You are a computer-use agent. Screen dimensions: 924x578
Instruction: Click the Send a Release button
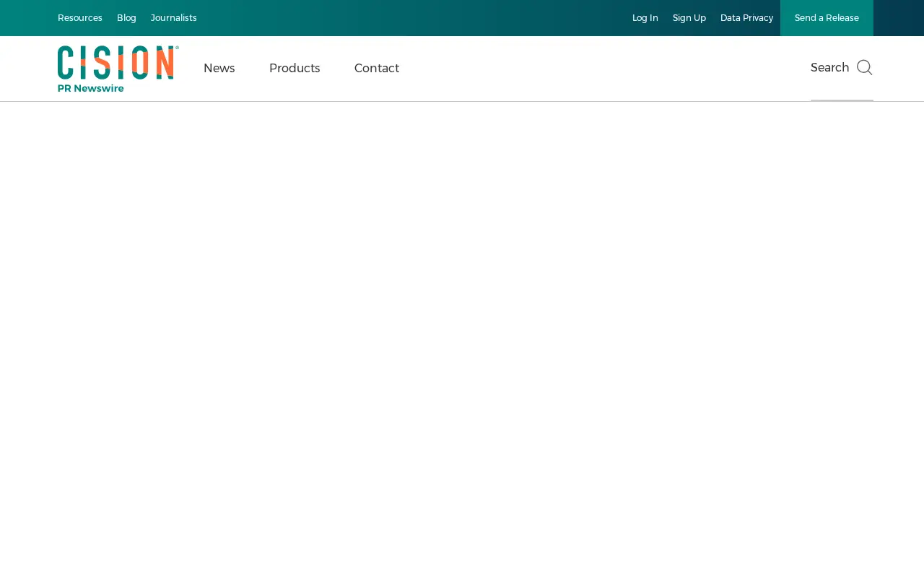(827, 18)
